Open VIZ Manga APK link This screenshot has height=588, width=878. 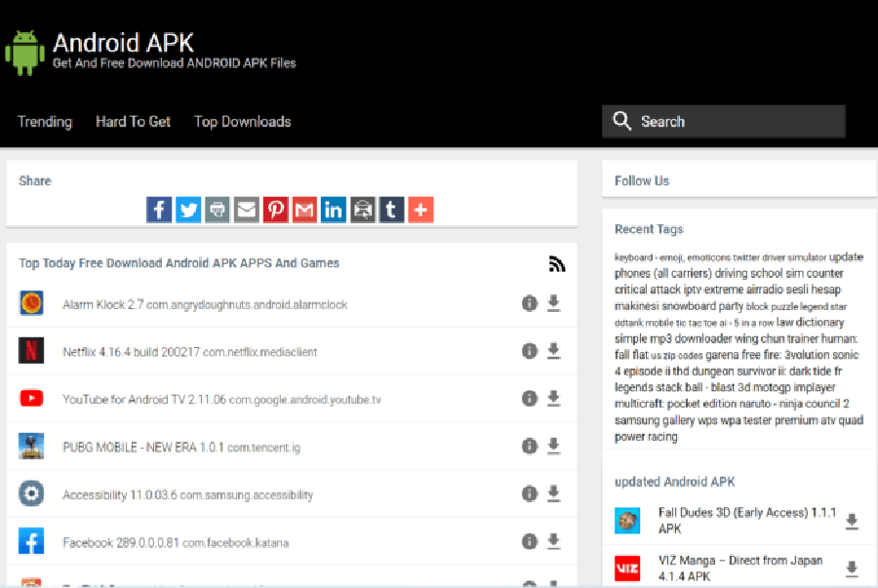740,568
